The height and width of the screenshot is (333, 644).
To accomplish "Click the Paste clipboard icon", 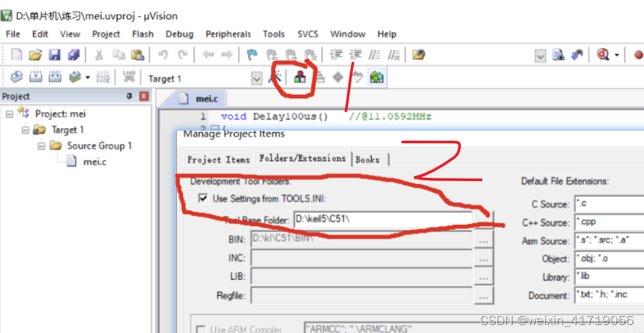I will (137, 54).
